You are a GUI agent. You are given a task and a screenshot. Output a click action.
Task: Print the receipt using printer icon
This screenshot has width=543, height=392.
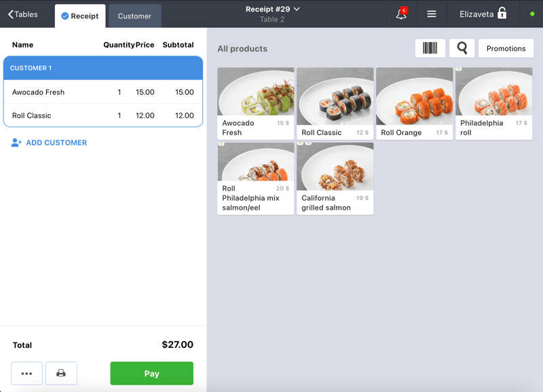tap(61, 373)
